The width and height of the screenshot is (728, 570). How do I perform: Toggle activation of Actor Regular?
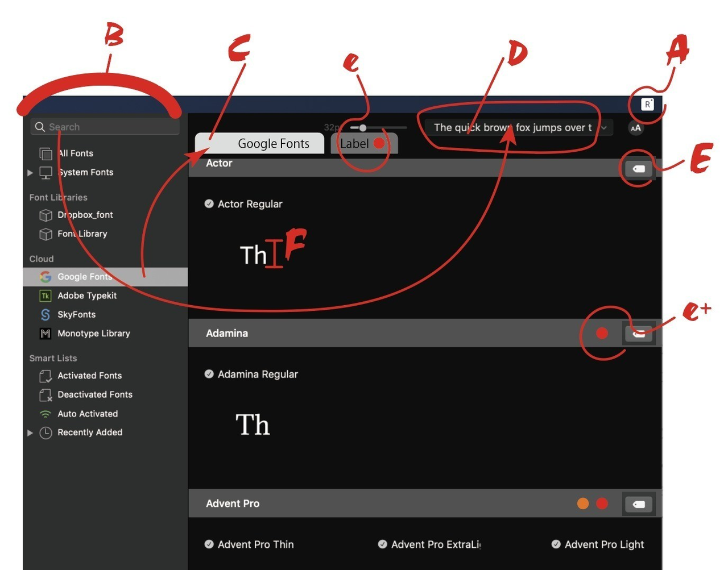pos(209,203)
